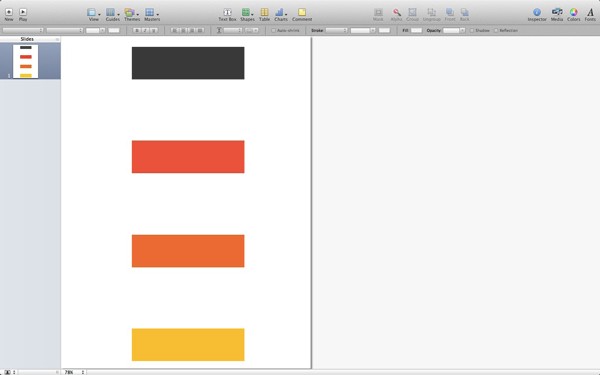
Task: Select the dark gray rectangle on slide
Action: click(188, 63)
